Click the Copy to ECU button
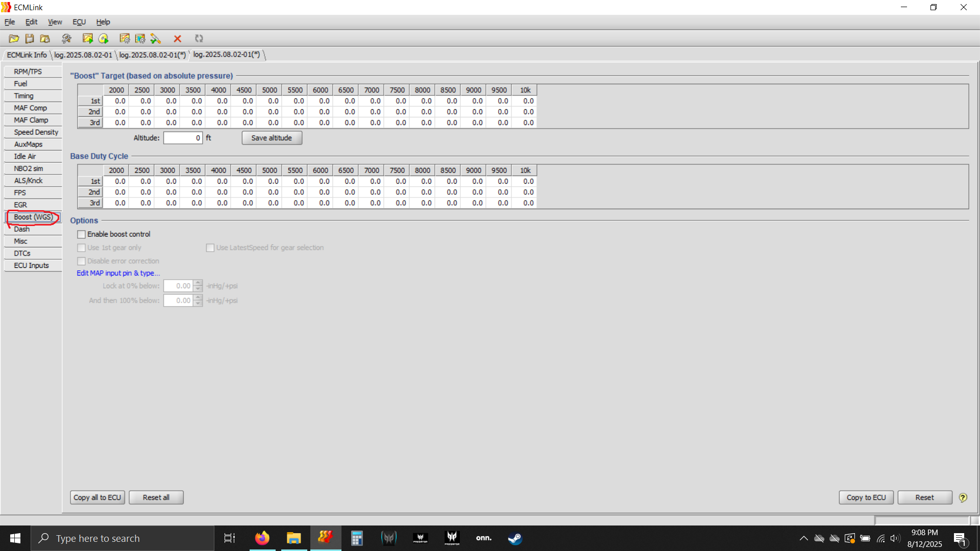This screenshot has height=551, width=980. point(866,497)
